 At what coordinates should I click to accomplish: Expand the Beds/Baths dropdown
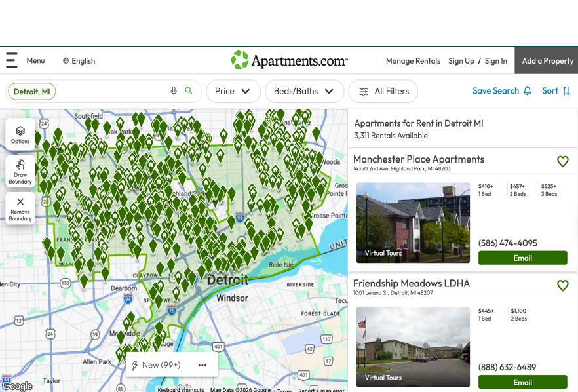click(304, 91)
